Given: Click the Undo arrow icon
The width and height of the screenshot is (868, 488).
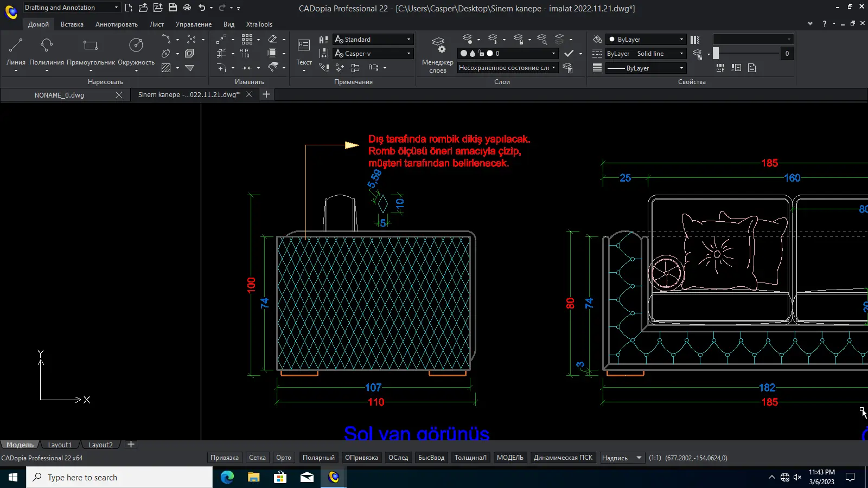Looking at the screenshot, I should (202, 8).
